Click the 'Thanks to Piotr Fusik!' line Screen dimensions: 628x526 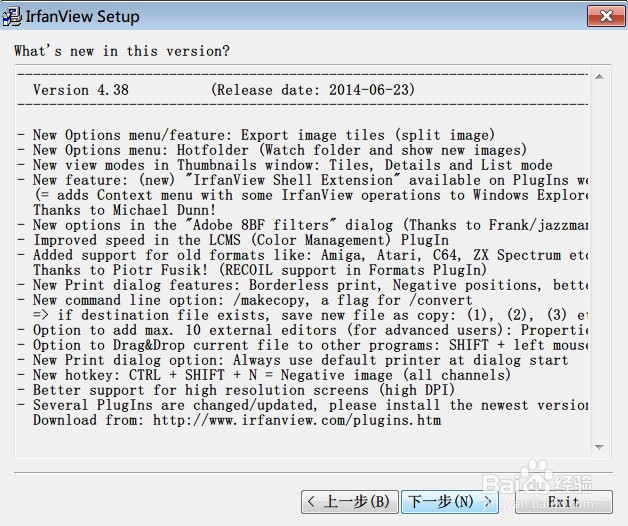click(260, 270)
